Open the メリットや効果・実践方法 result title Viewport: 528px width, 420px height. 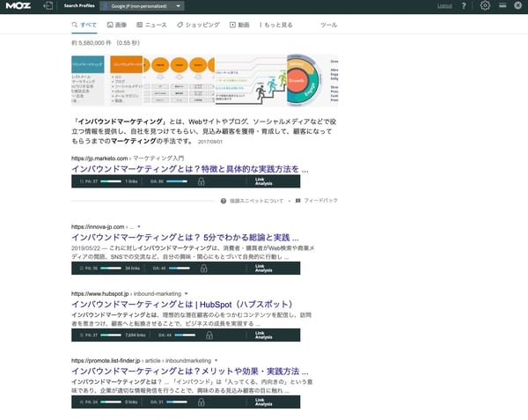[190, 372]
